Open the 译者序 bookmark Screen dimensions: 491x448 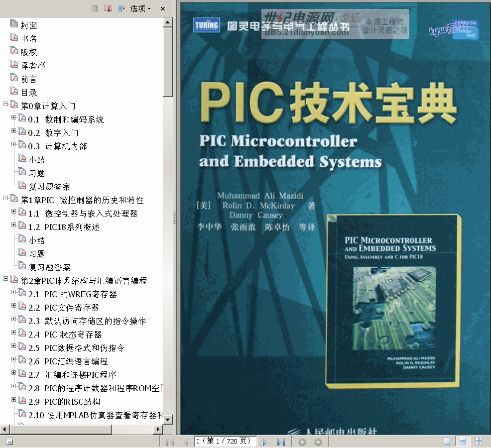click(x=33, y=66)
